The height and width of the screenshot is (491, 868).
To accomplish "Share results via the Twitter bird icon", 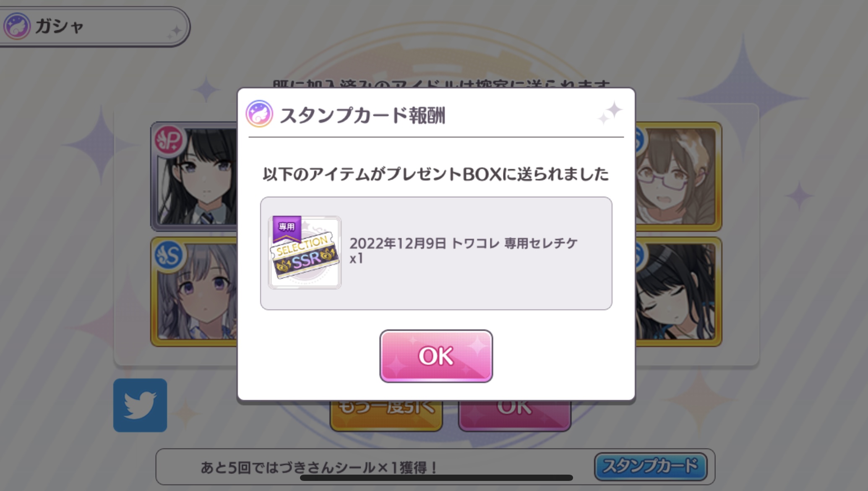I will tap(140, 405).
